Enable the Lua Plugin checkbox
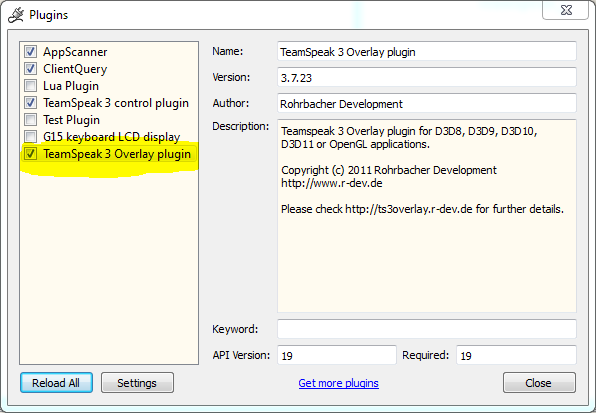The width and height of the screenshot is (596, 413). click(x=30, y=85)
